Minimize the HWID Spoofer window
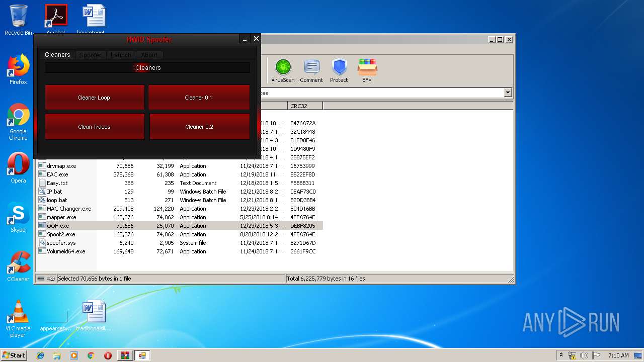The image size is (644, 362). (245, 39)
